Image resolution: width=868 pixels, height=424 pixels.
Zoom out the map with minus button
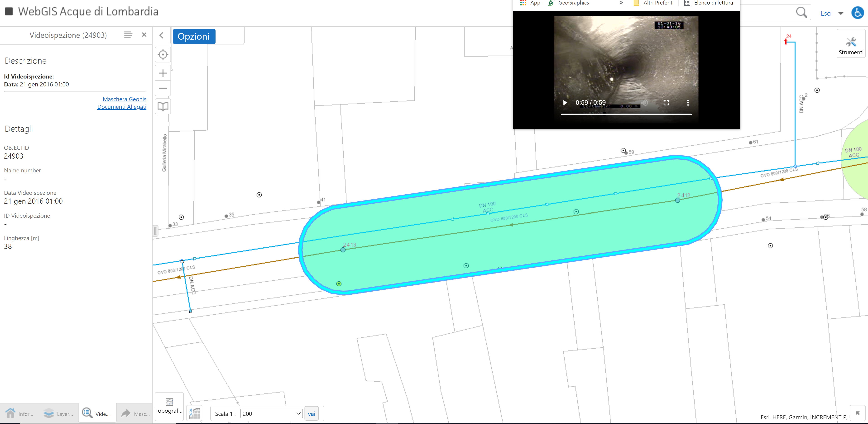pos(163,88)
